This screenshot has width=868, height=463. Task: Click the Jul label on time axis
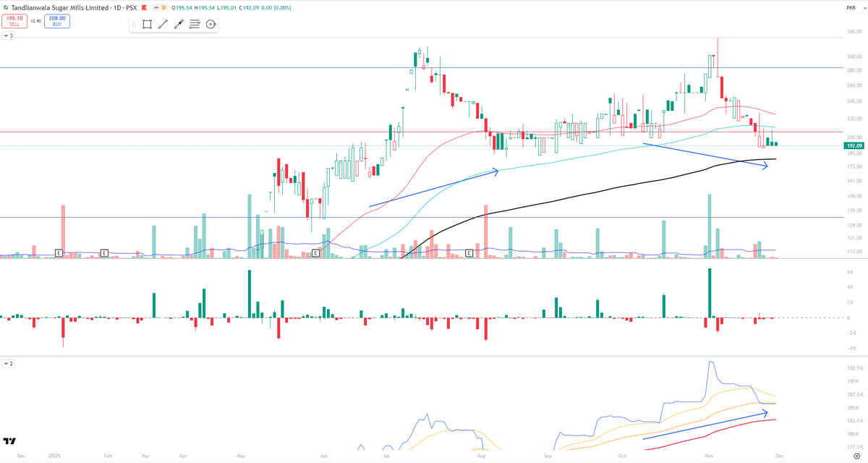tap(387, 456)
